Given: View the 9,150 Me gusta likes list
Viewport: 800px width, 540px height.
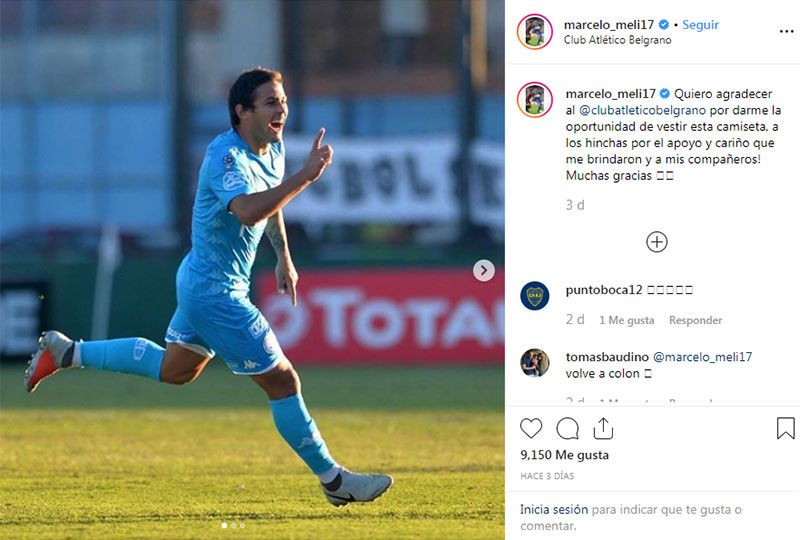Looking at the screenshot, I should (x=564, y=455).
